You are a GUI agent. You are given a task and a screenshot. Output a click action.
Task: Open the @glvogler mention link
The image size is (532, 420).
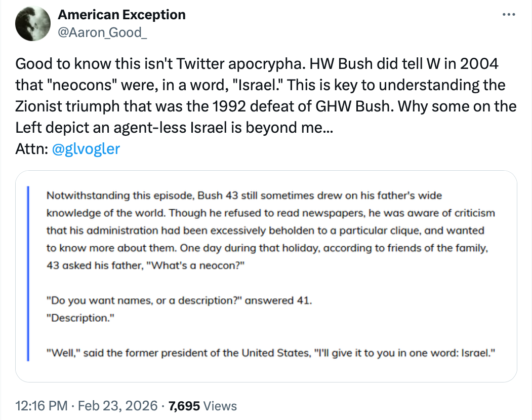click(x=86, y=149)
